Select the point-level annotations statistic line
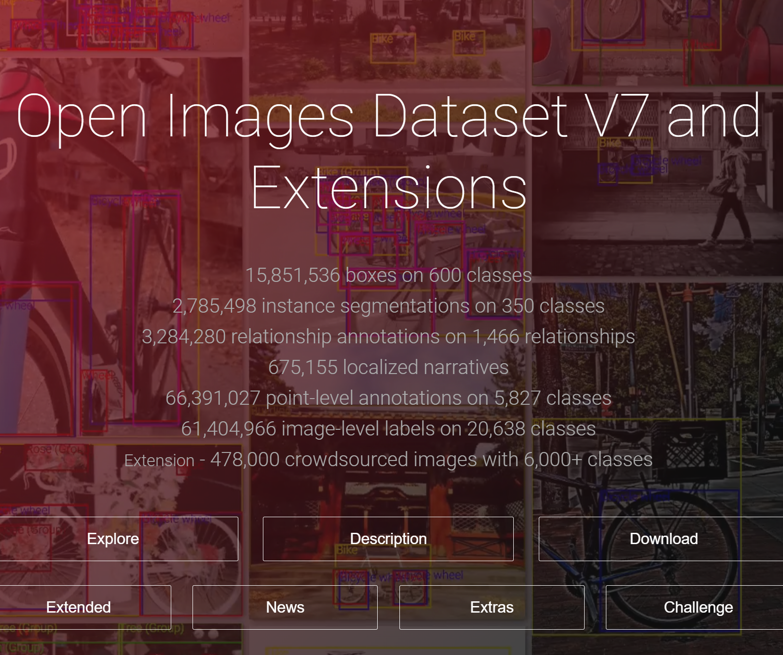Viewport: 783px width, 655px height. pyautogui.click(x=388, y=398)
